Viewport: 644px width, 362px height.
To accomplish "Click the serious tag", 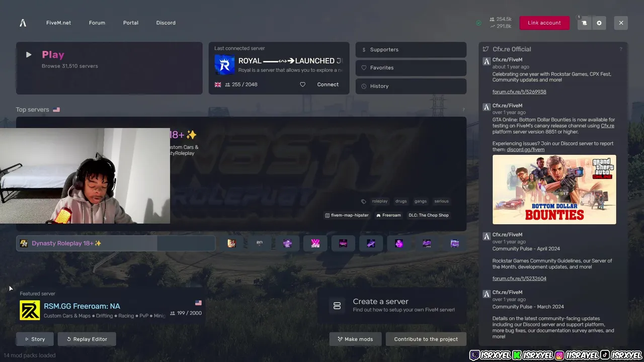I will (x=441, y=201).
